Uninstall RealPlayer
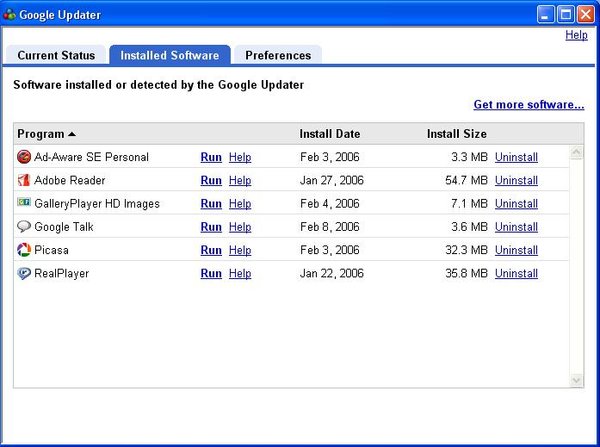 (x=516, y=273)
